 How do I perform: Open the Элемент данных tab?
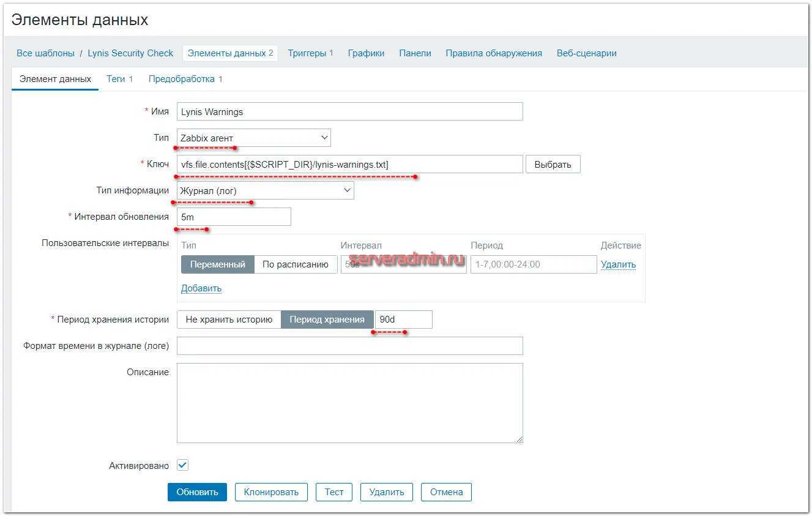55,79
